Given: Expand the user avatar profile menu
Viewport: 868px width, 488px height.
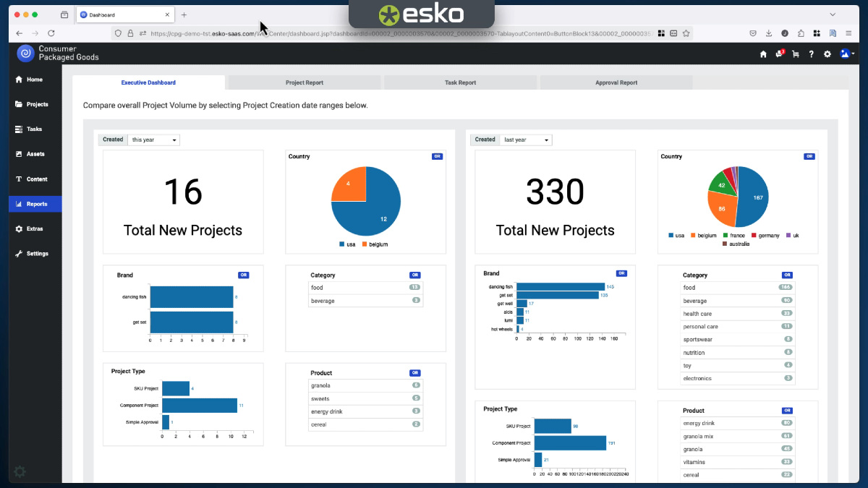Looking at the screenshot, I should 847,54.
